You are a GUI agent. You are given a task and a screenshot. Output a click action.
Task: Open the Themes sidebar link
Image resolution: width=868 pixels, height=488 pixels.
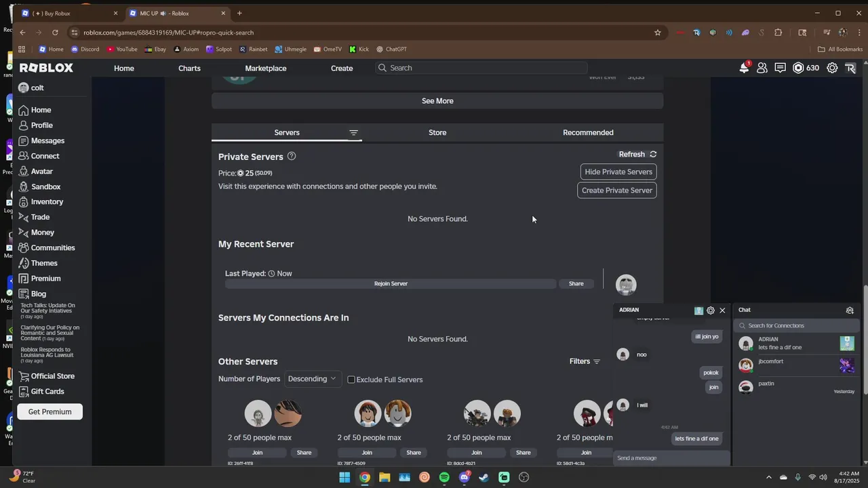(x=44, y=263)
